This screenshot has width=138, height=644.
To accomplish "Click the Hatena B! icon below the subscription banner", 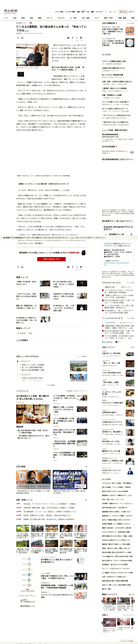I will click(x=81, y=267).
